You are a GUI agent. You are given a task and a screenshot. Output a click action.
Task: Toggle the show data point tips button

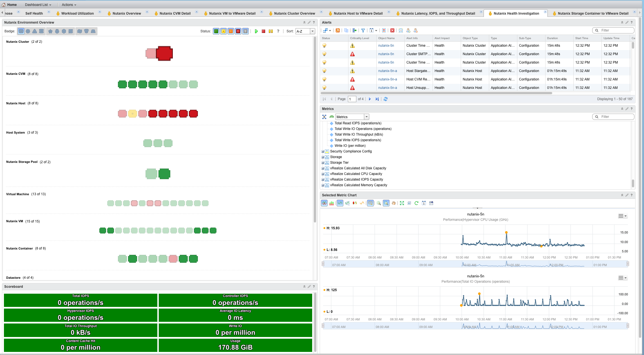(x=370, y=203)
